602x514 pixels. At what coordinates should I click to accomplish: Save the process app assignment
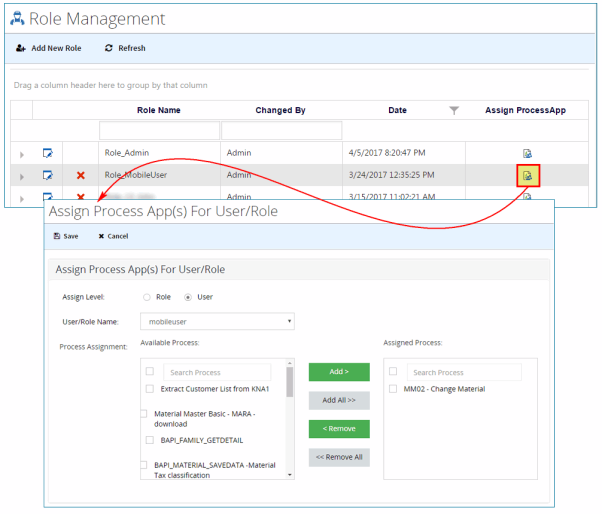point(66,236)
